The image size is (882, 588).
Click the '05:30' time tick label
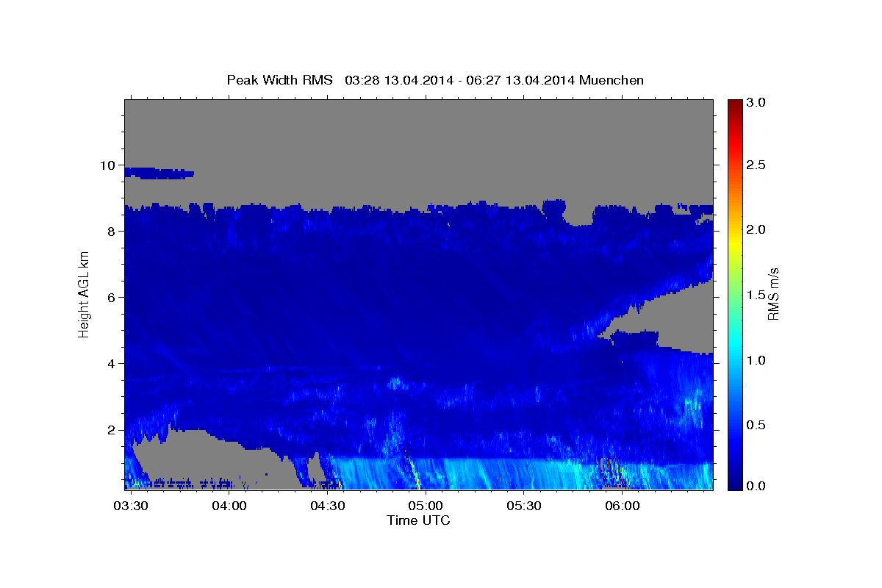tap(523, 506)
